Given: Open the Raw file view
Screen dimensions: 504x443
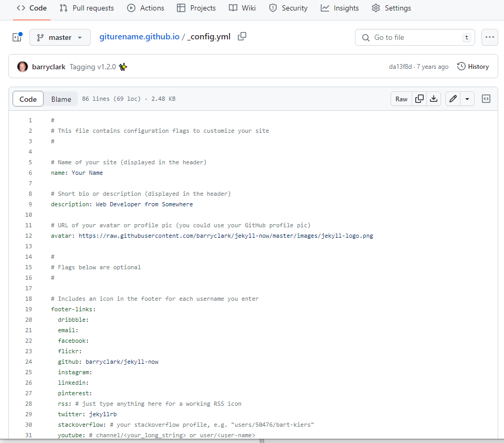Looking at the screenshot, I should [x=401, y=99].
